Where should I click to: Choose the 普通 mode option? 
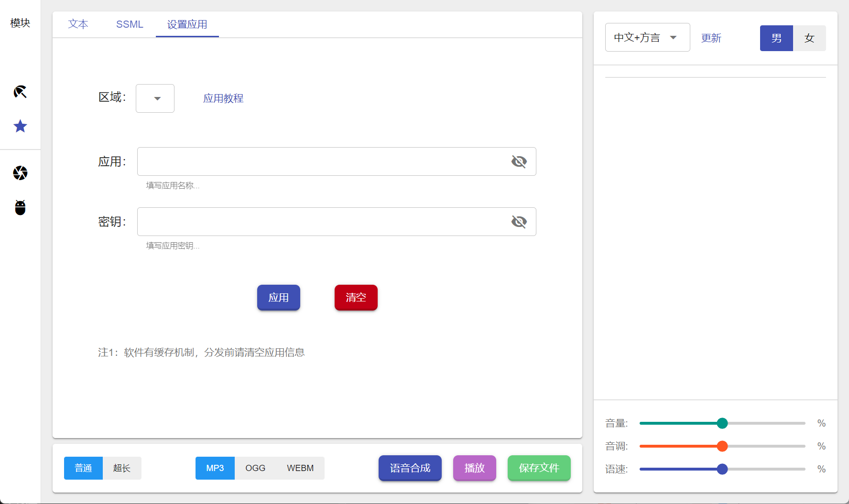tap(83, 468)
